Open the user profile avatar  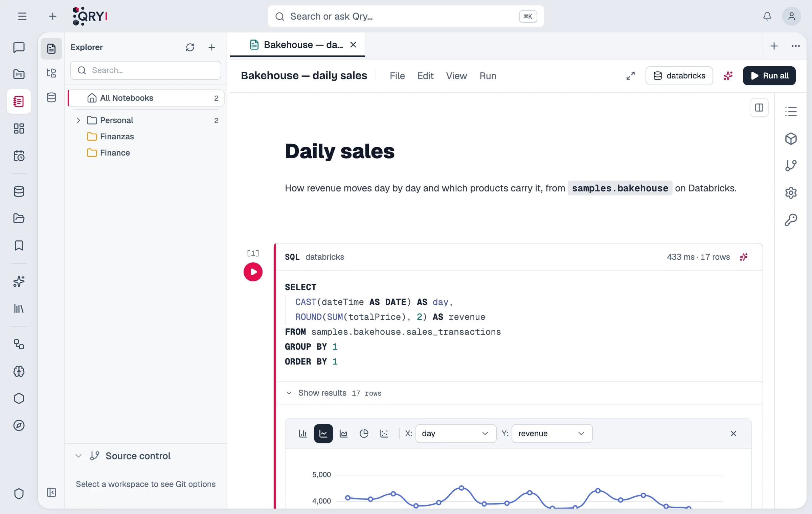point(791,16)
